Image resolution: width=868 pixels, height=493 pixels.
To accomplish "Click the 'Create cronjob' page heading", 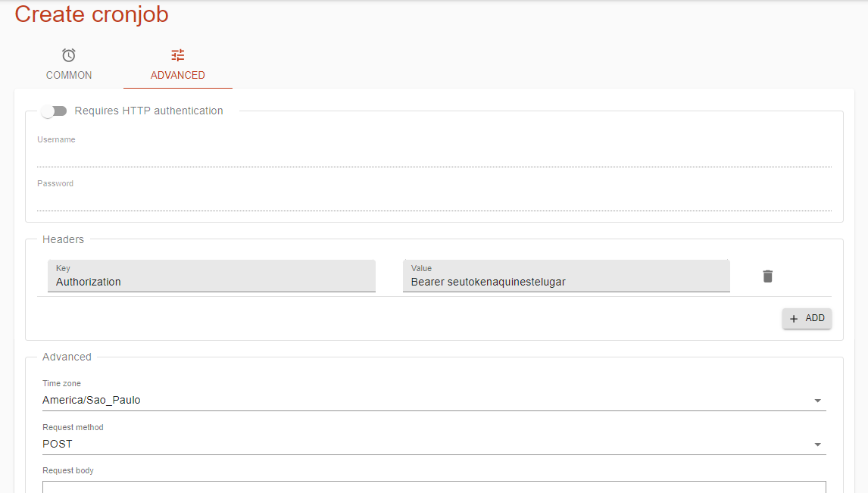I will pyautogui.click(x=92, y=14).
